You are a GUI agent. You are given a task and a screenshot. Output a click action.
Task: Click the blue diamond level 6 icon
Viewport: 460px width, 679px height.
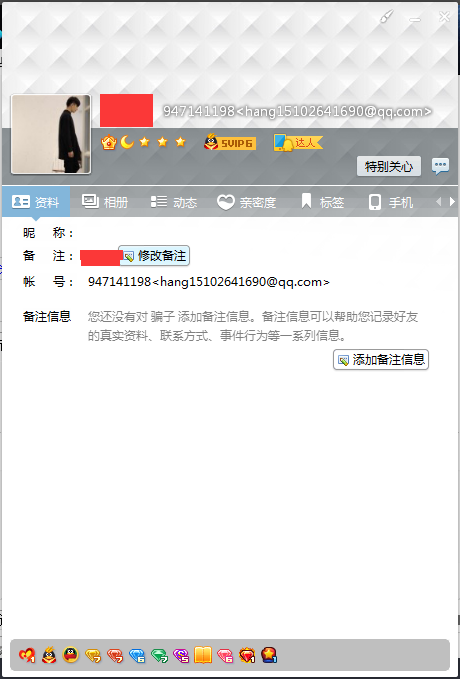click(136, 656)
